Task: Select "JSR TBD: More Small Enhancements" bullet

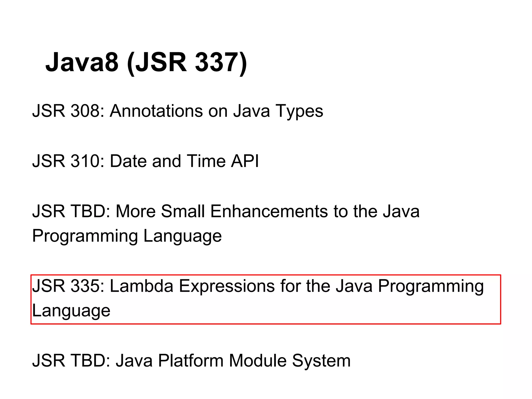Action: click(226, 224)
